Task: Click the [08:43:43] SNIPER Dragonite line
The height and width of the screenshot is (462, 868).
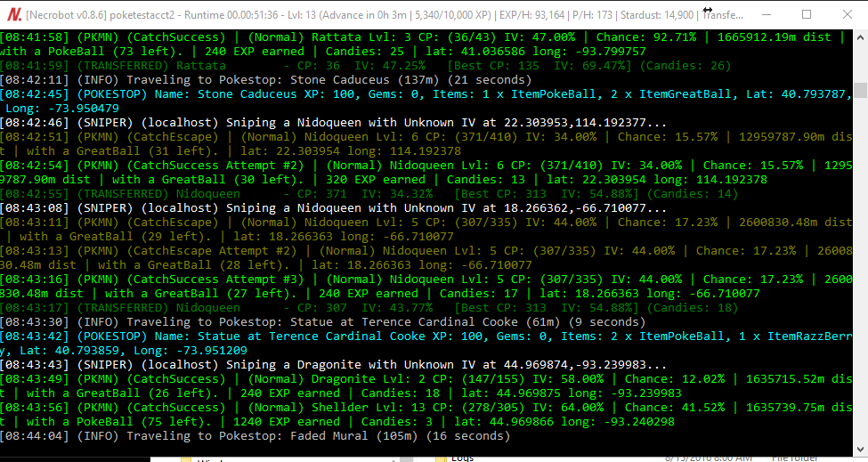Action: (333, 365)
